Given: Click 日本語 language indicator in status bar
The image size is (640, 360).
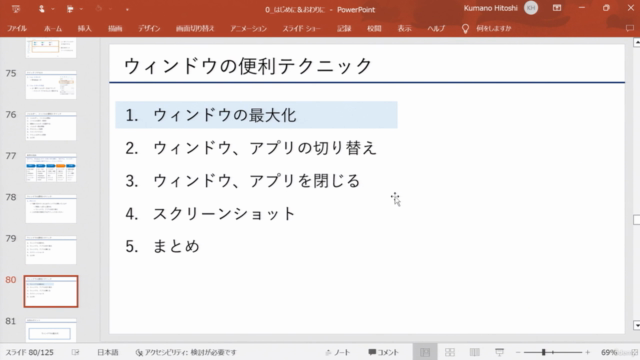Looking at the screenshot, I should tap(107, 352).
